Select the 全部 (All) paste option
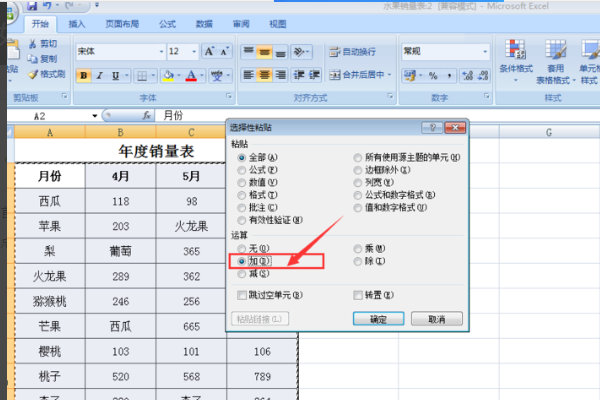 [x=241, y=157]
